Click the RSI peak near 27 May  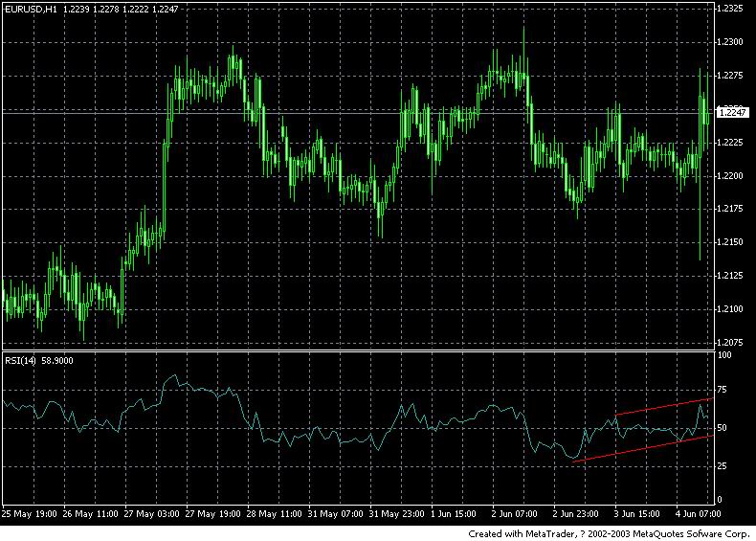(x=174, y=376)
